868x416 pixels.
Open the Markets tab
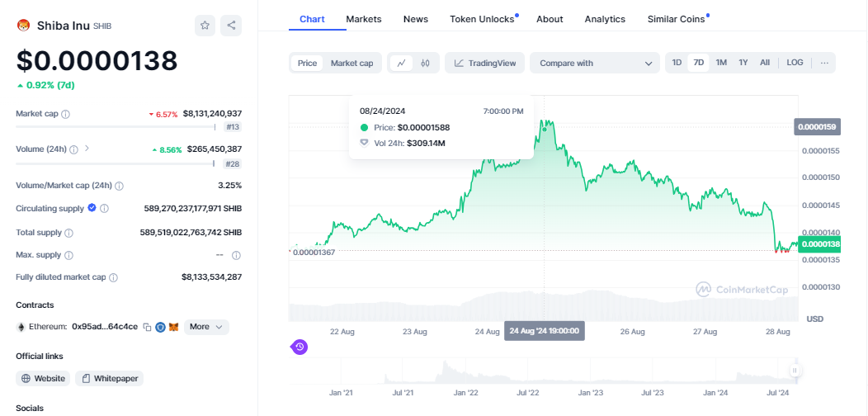click(364, 19)
